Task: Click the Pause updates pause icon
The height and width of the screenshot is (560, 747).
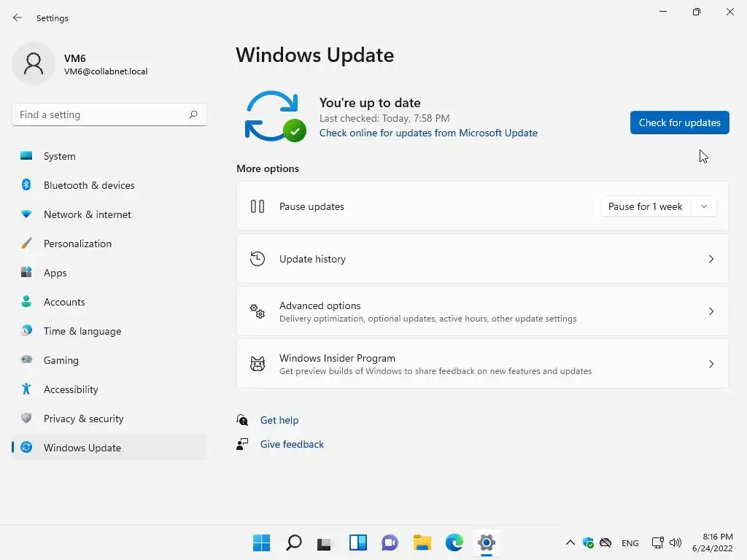Action: [258, 206]
